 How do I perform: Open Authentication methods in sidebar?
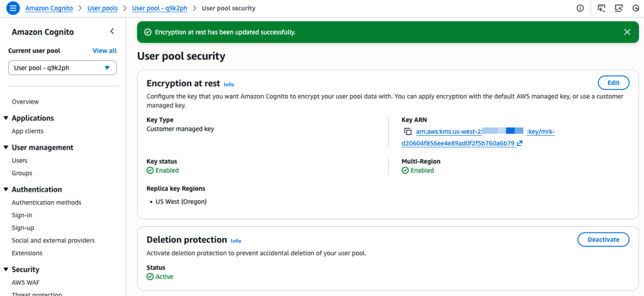pos(47,202)
